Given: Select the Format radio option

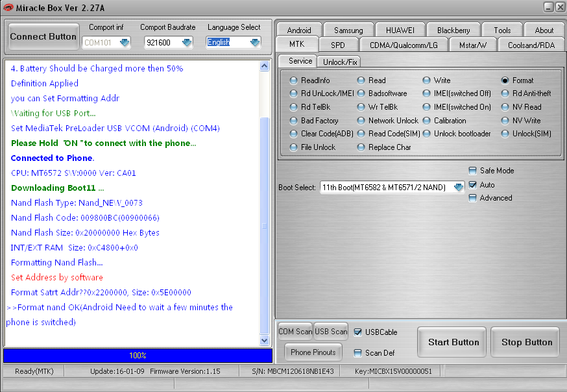Looking at the screenshot, I should 518,80.
